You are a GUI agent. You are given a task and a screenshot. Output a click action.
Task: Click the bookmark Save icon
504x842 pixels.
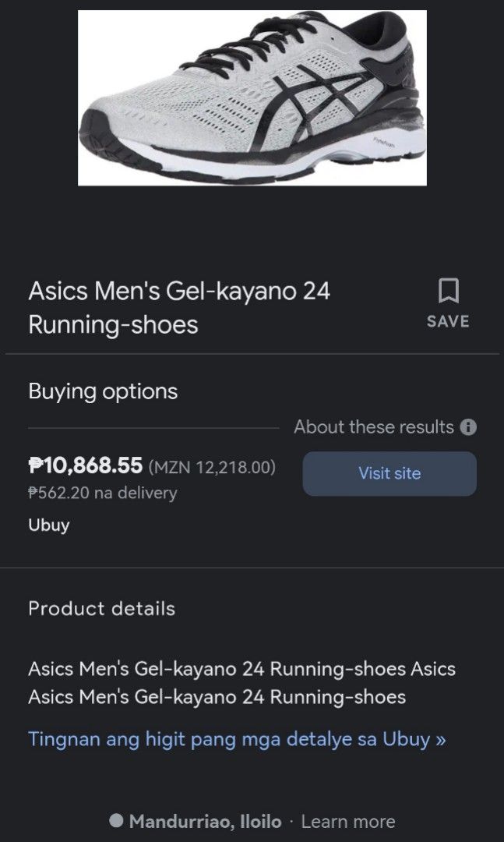pos(448,291)
